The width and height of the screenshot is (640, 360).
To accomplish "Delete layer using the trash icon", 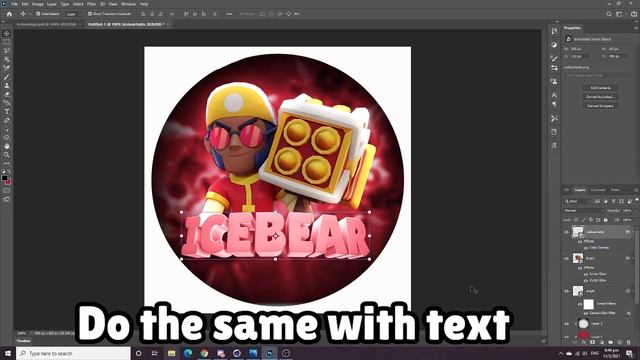I will click(x=629, y=342).
